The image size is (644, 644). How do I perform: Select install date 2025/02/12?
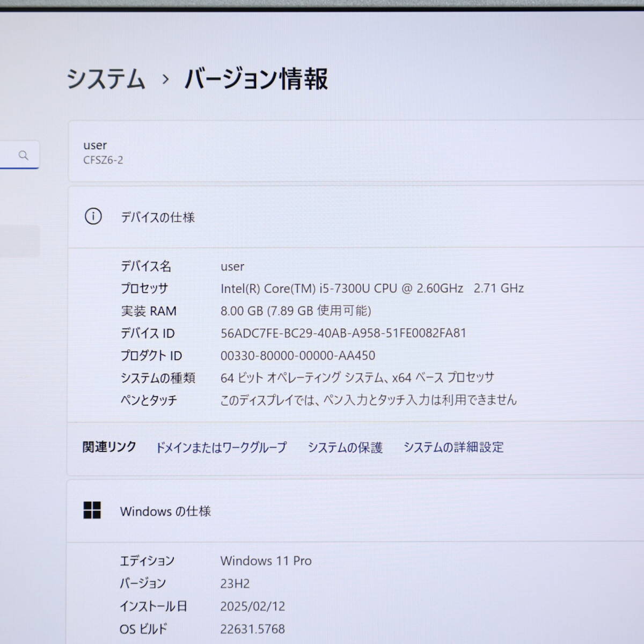[x=252, y=606]
